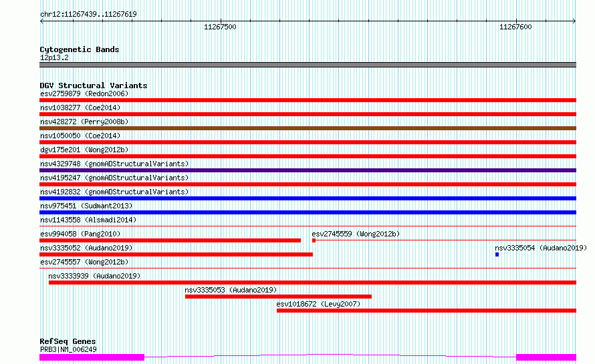This screenshot has height=364, width=595.
Task: Click nsv4195247 (gnomADStructuralVariants) label
Action: tap(114, 178)
